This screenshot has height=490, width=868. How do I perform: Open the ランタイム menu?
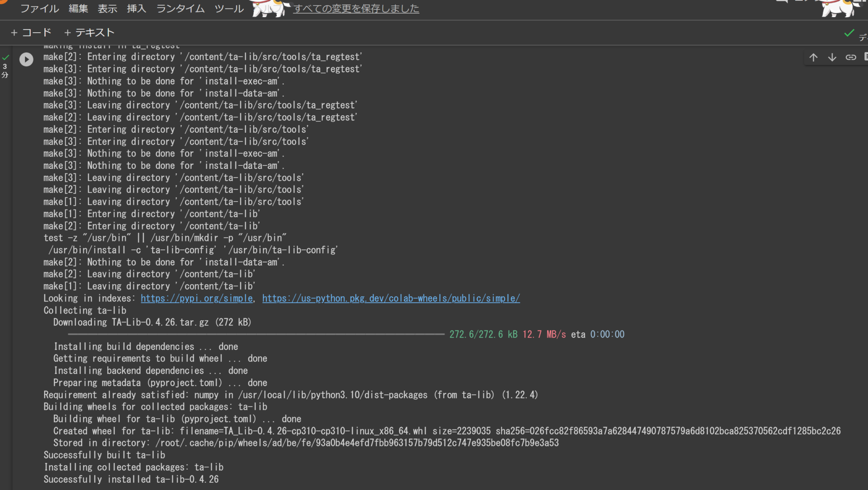pyautogui.click(x=180, y=8)
